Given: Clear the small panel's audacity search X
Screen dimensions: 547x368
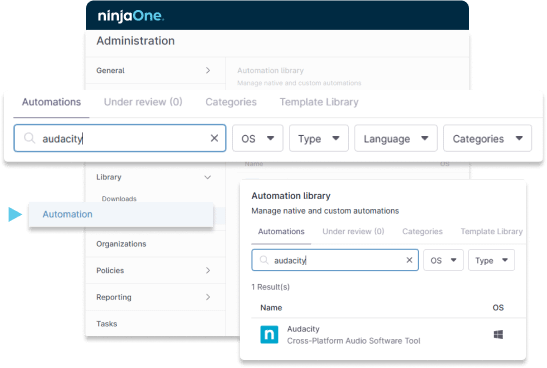Looking at the screenshot, I should click(x=409, y=260).
